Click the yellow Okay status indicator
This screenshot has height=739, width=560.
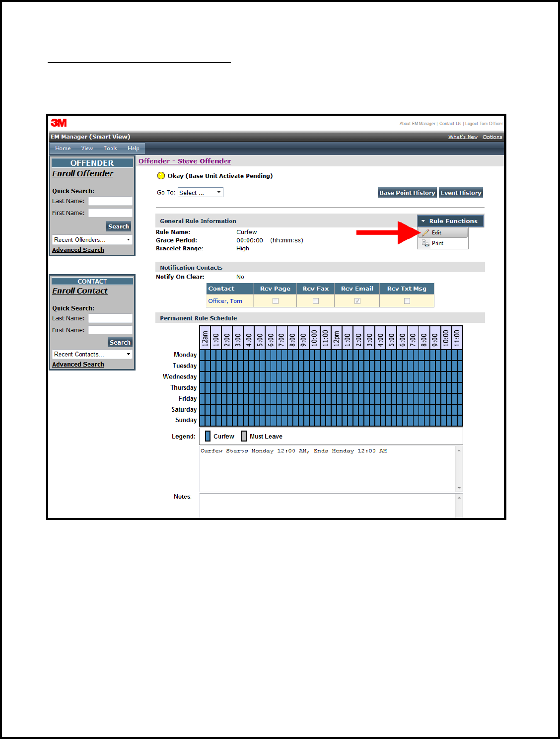coord(161,175)
